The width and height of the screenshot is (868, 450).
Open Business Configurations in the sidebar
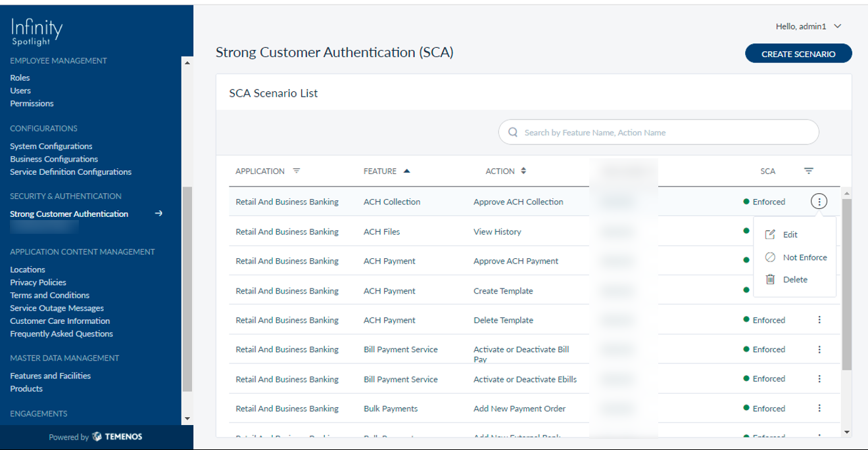[54, 159]
